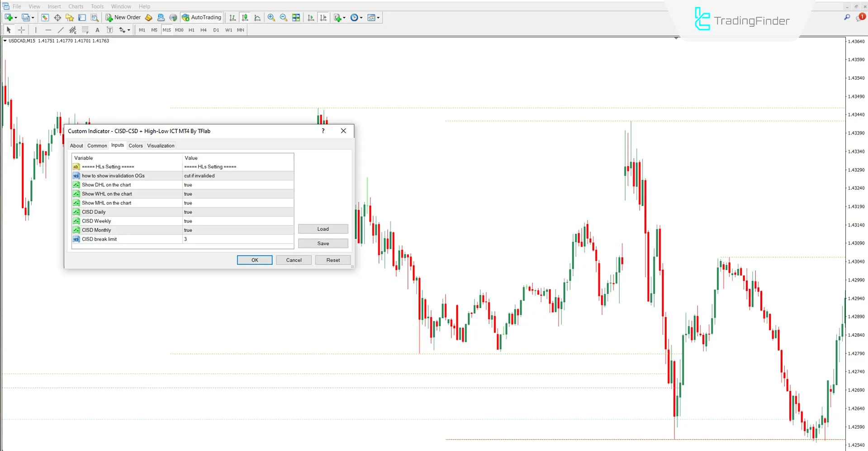
Task: Switch to the Colors tab
Action: [135, 145]
